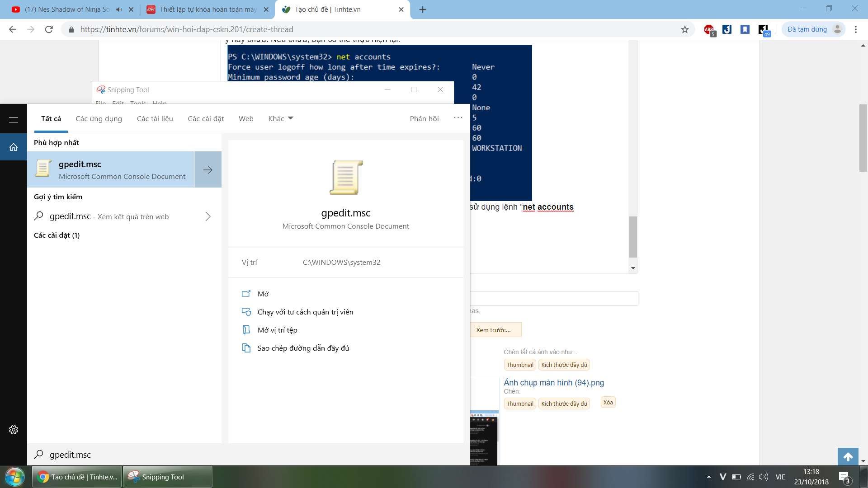Choose Chạy với tư cách quản trị viên

(297, 312)
